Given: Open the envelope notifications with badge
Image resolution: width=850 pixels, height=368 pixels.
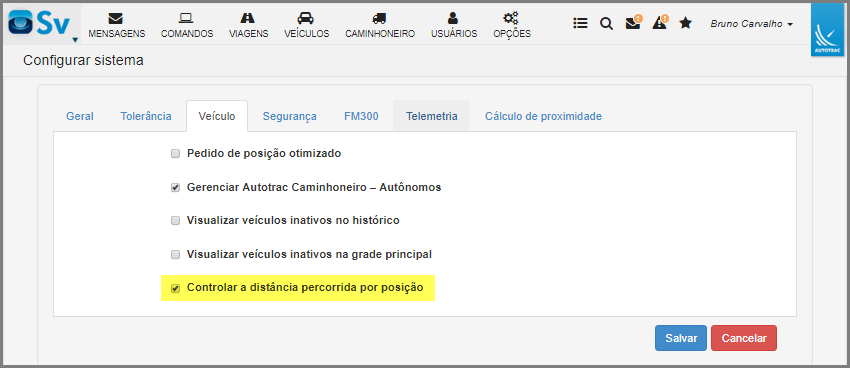Looking at the screenshot, I should (x=633, y=22).
